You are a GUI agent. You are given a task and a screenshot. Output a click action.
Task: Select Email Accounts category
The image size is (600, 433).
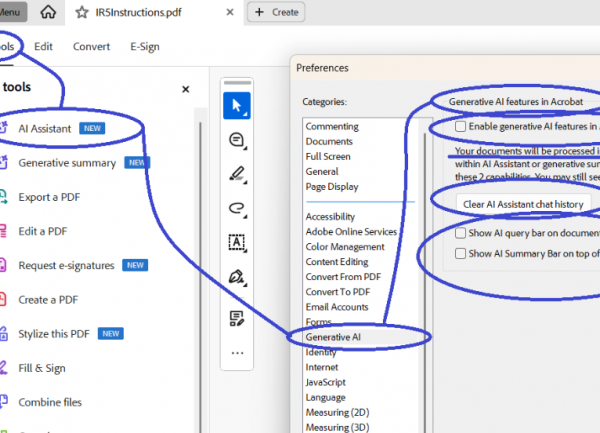click(x=337, y=307)
